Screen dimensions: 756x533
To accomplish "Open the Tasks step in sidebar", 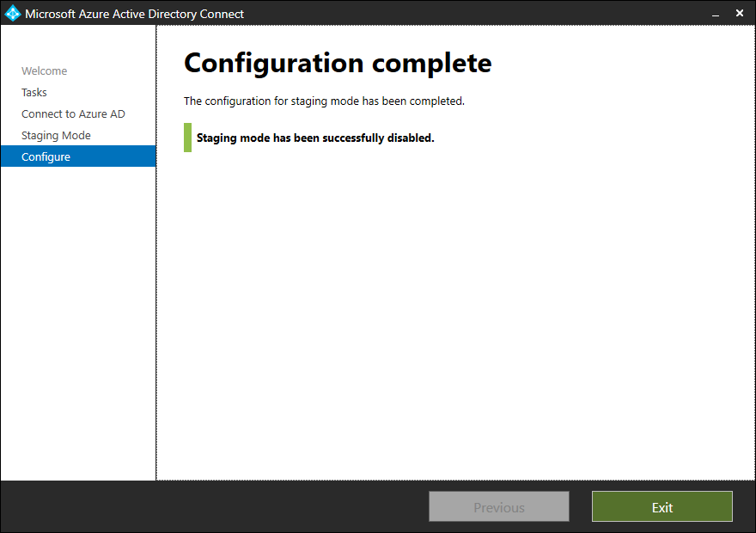I will pos(34,92).
